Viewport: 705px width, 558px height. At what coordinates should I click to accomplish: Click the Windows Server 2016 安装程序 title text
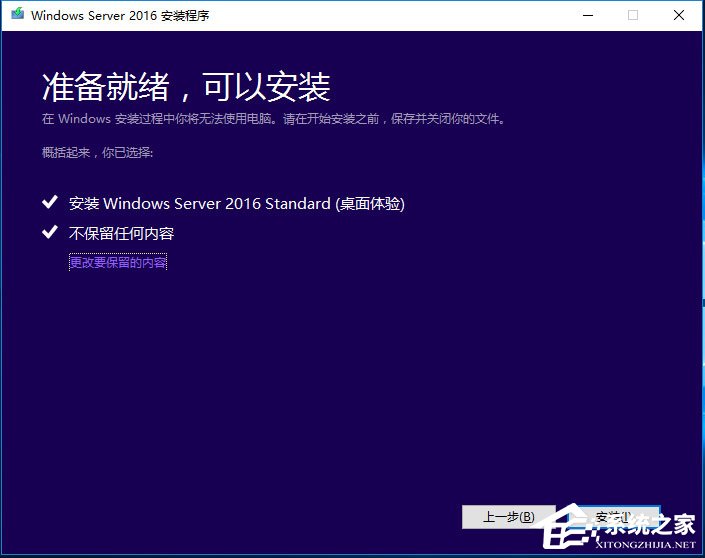click(x=121, y=15)
